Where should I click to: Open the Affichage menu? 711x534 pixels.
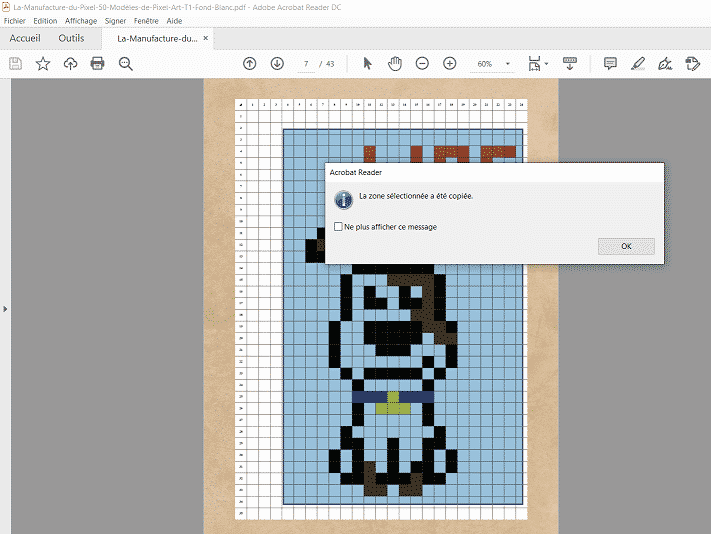(x=81, y=21)
